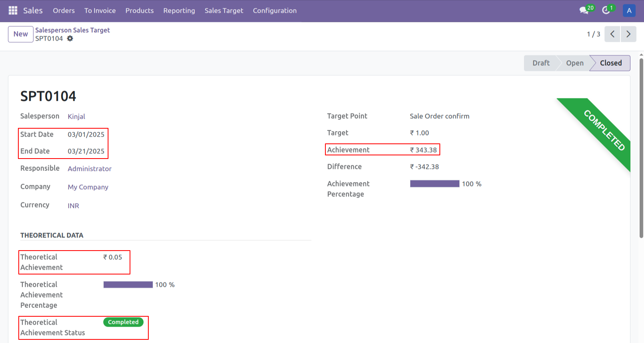Image resolution: width=644 pixels, height=343 pixels.
Task: Select the Closed status stage
Action: pos(611,63)
